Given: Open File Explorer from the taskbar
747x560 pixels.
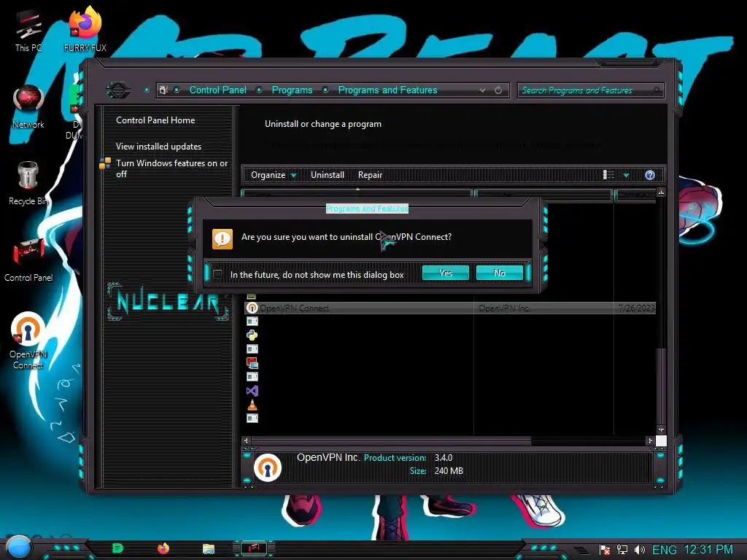Looking at the screenshot, I should 208,548.
